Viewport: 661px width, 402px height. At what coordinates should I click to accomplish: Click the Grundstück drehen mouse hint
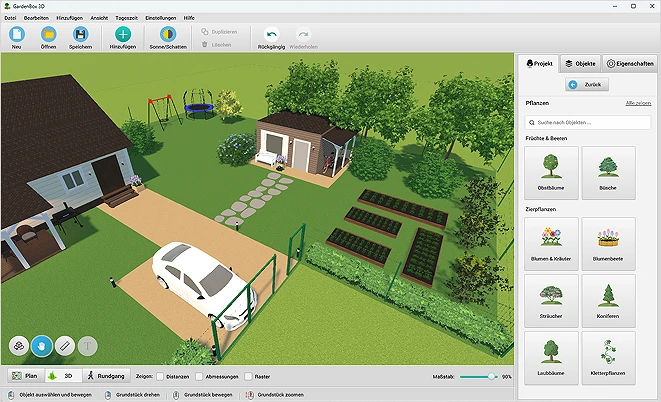pos(132,395)
